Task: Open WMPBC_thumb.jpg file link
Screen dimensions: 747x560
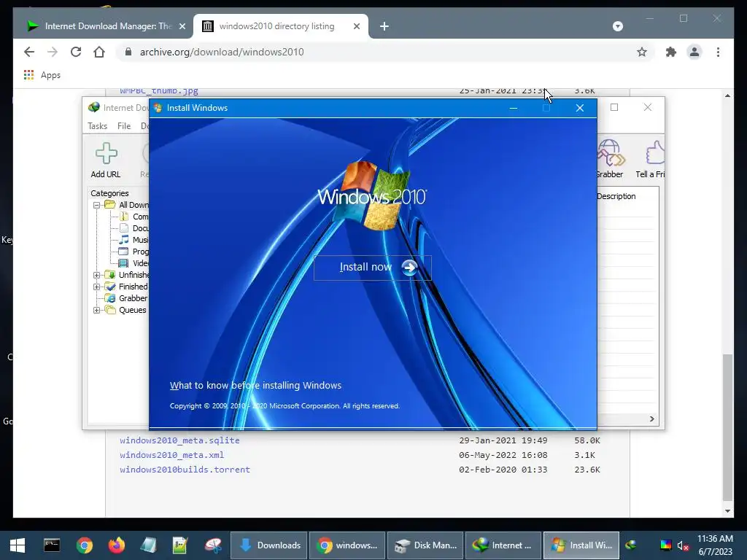Action: (x=158, y=90)
